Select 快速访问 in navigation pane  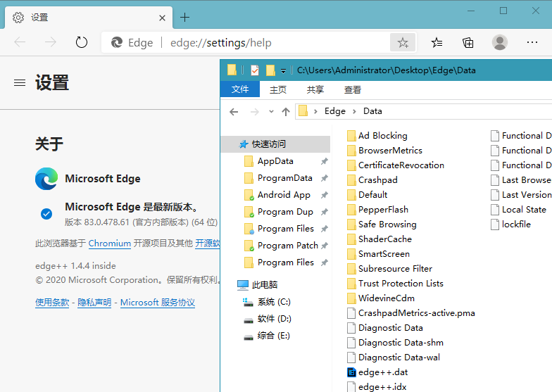point(275,144)
